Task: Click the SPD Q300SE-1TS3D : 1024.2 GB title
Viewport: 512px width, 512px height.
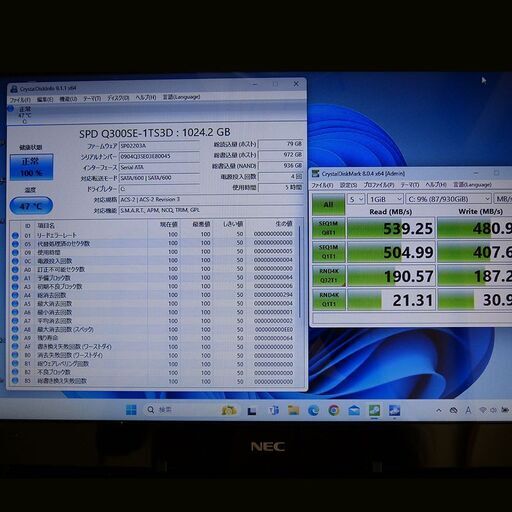Action: point(155,133)
